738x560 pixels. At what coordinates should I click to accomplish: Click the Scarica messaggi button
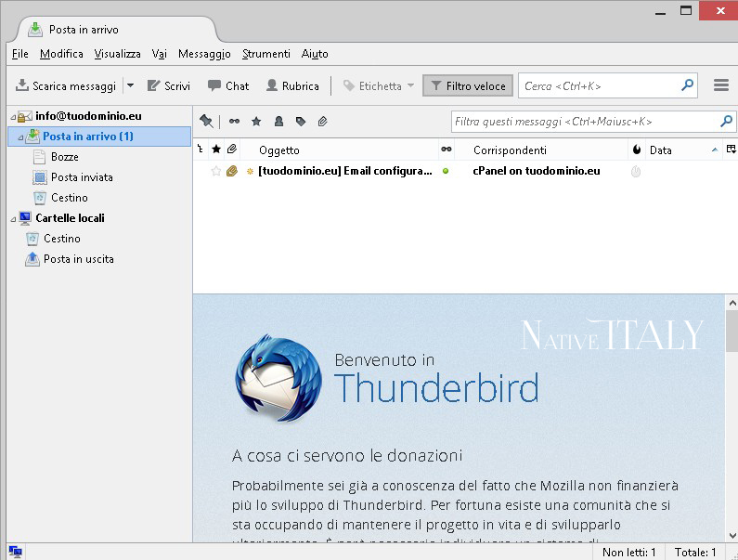66,86
